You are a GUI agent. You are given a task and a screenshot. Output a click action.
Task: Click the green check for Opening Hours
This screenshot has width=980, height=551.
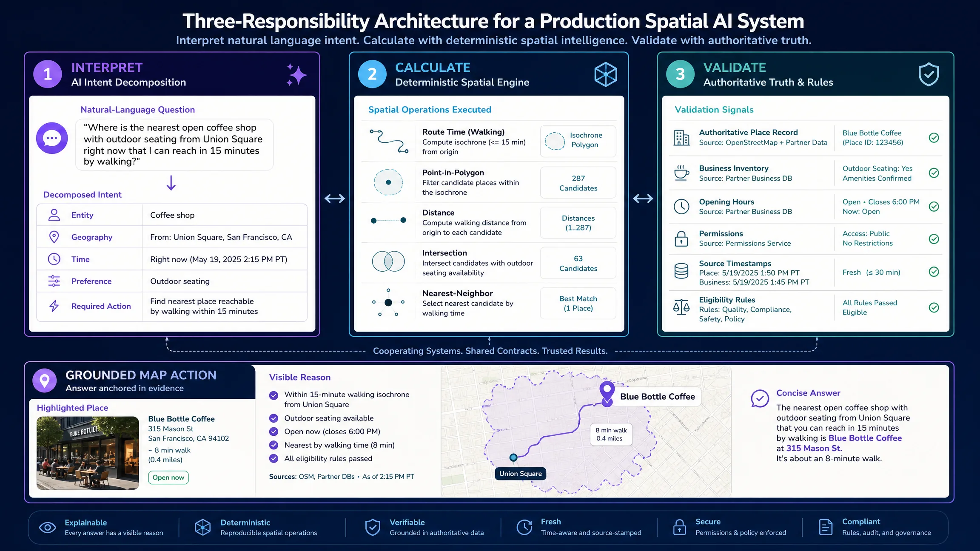point(934,207)
